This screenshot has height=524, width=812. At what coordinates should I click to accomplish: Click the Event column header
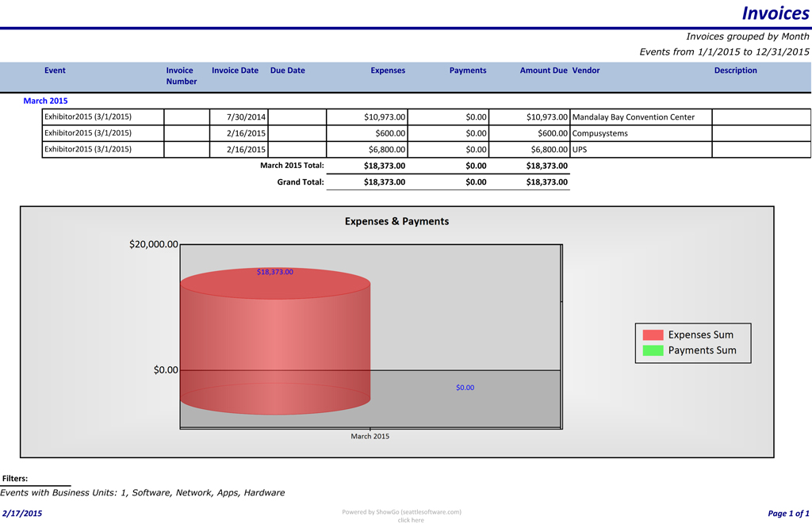[55, 71]
